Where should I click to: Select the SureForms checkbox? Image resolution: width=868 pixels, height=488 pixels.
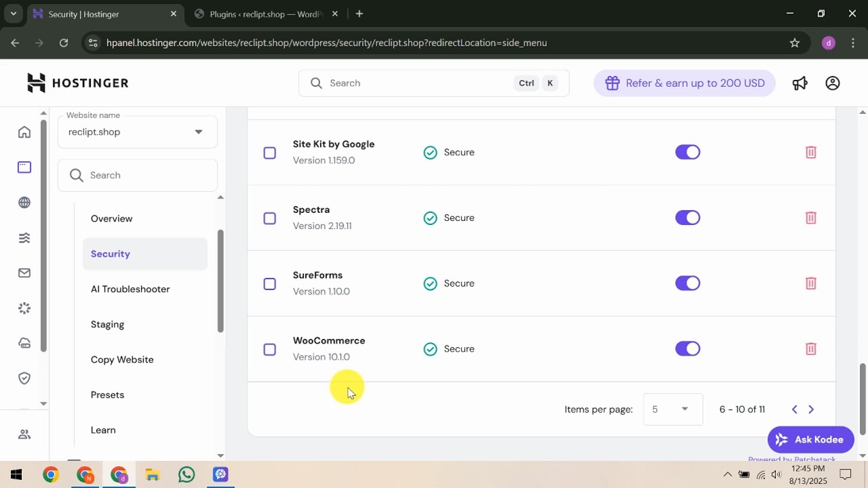(x=270, y=284)
